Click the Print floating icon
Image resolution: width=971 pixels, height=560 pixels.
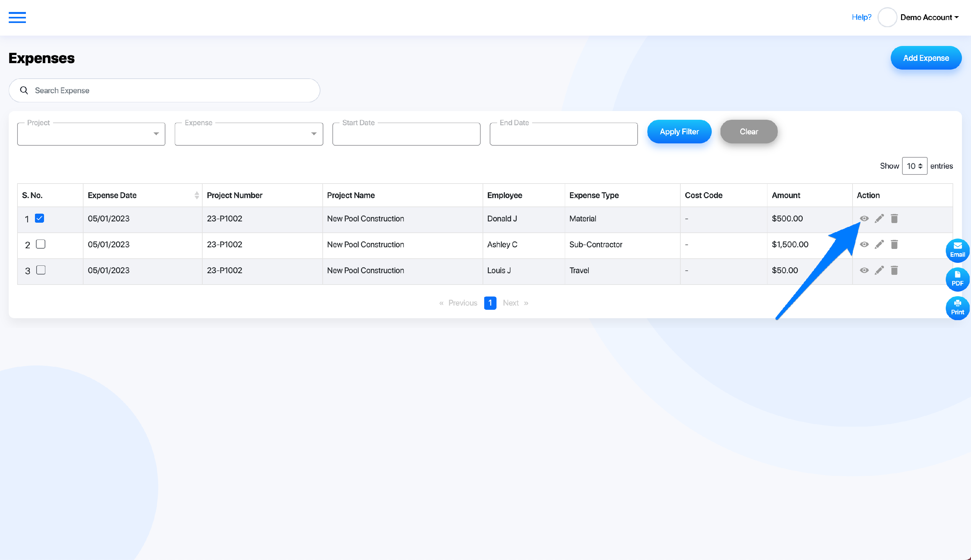tap(957, 308)
